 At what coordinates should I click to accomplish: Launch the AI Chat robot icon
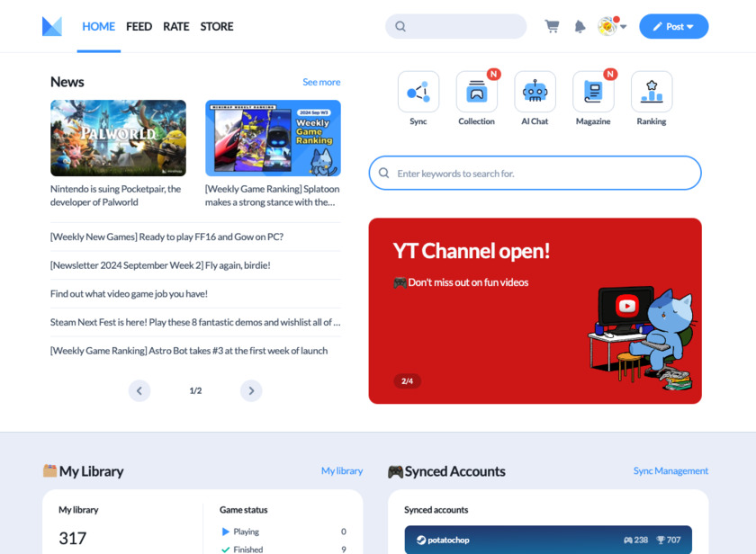[535, 92]
